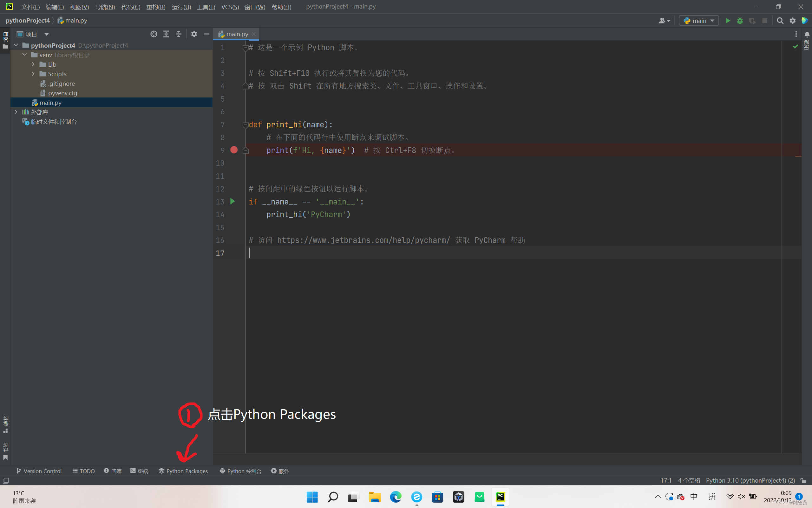Screen dimensions: 812x508
Task: Fold the print_hi function on line 7
Action: 245,125
